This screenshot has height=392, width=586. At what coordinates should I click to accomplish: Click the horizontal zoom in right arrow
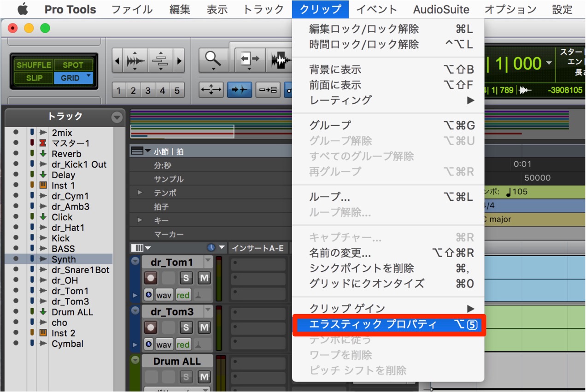coord(179,61)
